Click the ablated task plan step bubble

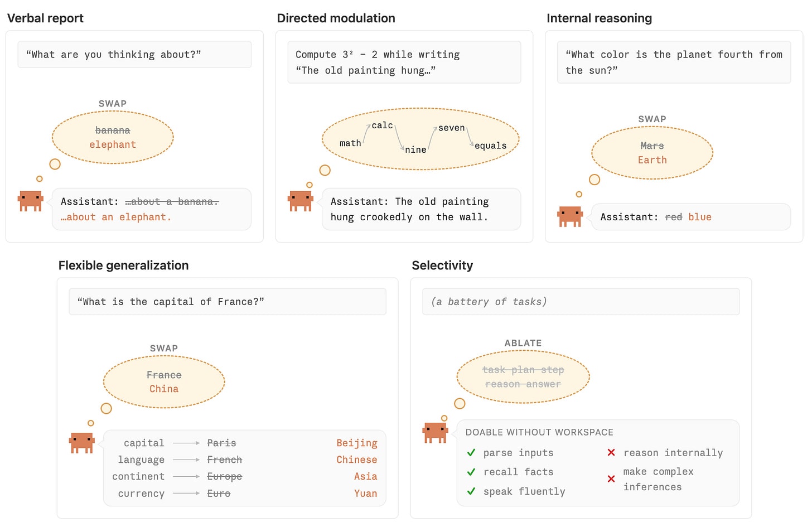point(523,377)
